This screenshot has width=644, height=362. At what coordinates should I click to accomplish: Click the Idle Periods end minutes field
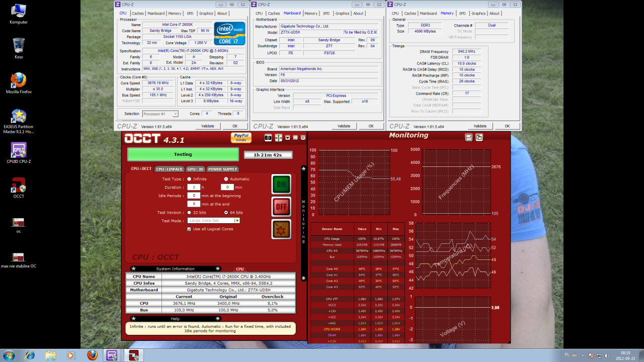click(194, 204)
